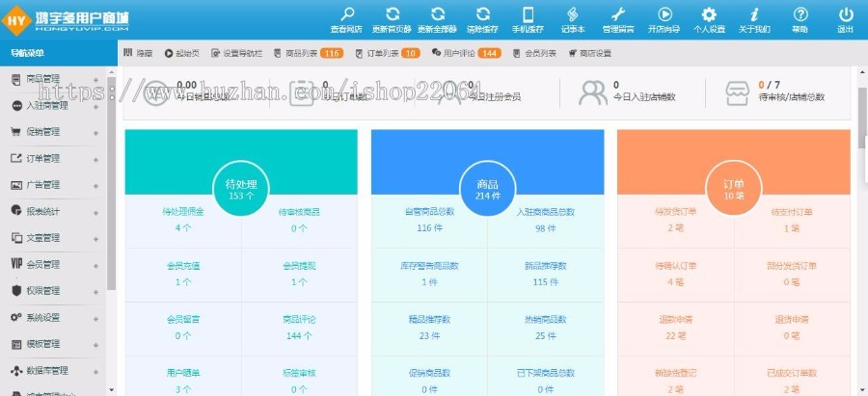This screenshot has height=396, width=868.
Task: Click sidebar scrollbar up arrow
Action: (112, 72)
